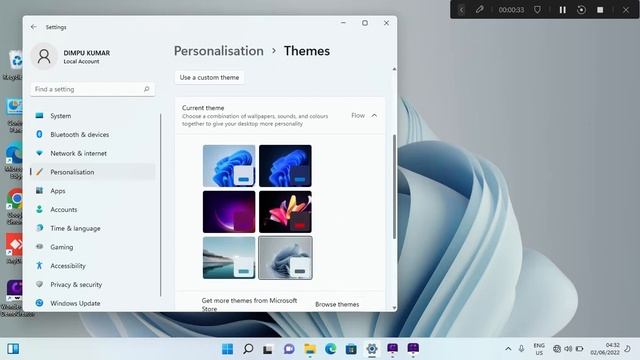This screenshot has height=360, width=640.
Task: Select the purple Glow theme thumbnail
Action: [229, 212]
